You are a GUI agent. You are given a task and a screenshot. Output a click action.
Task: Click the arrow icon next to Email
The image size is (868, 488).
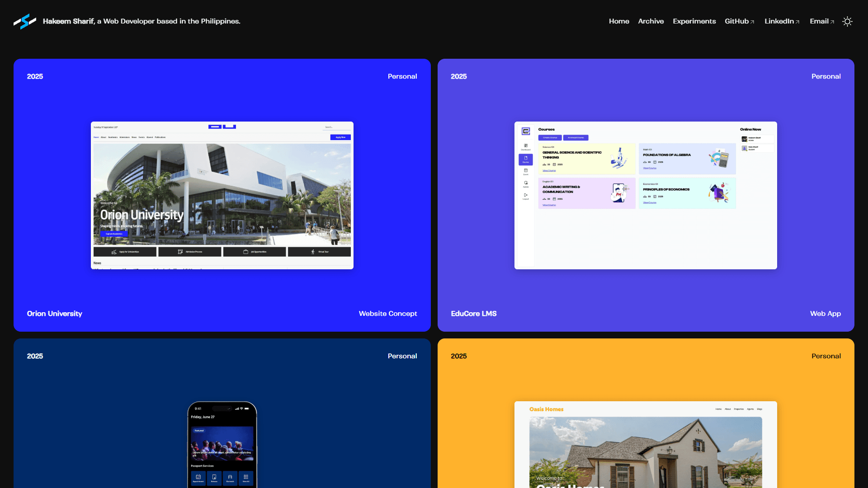pos(832,22)
